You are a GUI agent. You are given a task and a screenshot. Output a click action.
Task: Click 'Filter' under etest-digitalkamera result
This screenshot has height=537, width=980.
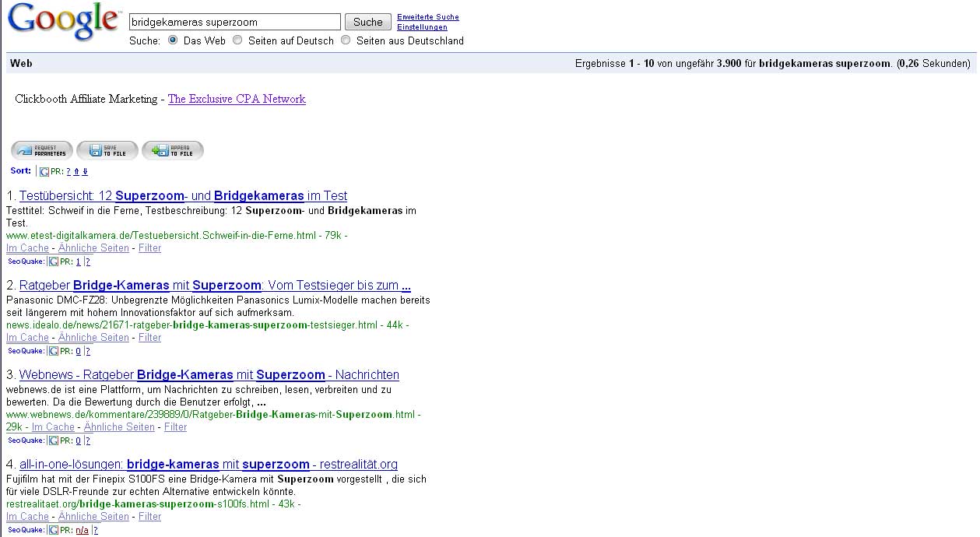(150, 248)
